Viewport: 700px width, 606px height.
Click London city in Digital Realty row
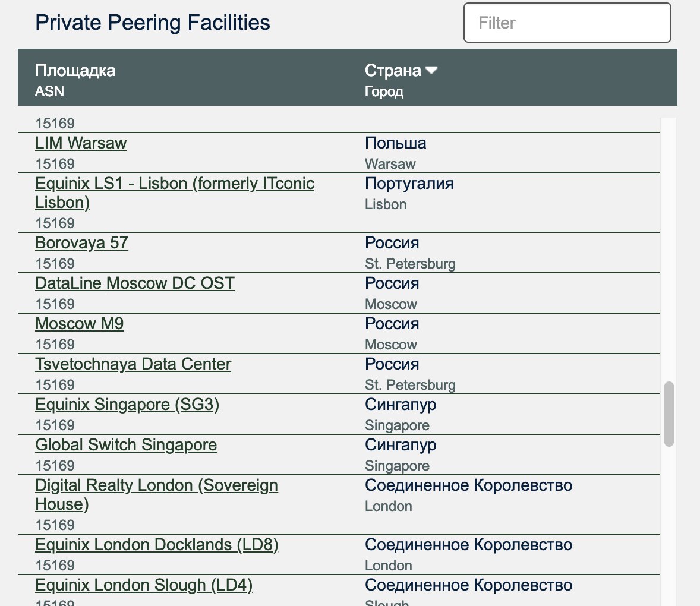click(389, 506)
